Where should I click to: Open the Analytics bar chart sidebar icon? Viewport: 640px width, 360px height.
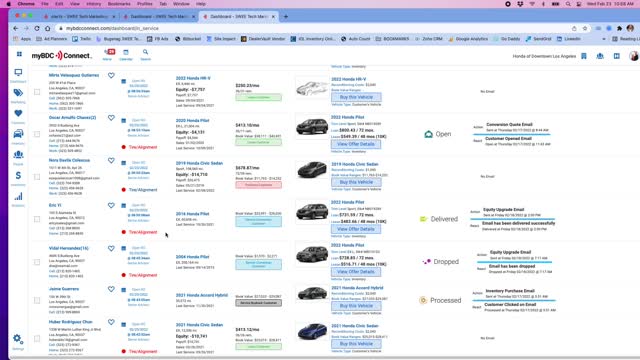coord(18,196)
